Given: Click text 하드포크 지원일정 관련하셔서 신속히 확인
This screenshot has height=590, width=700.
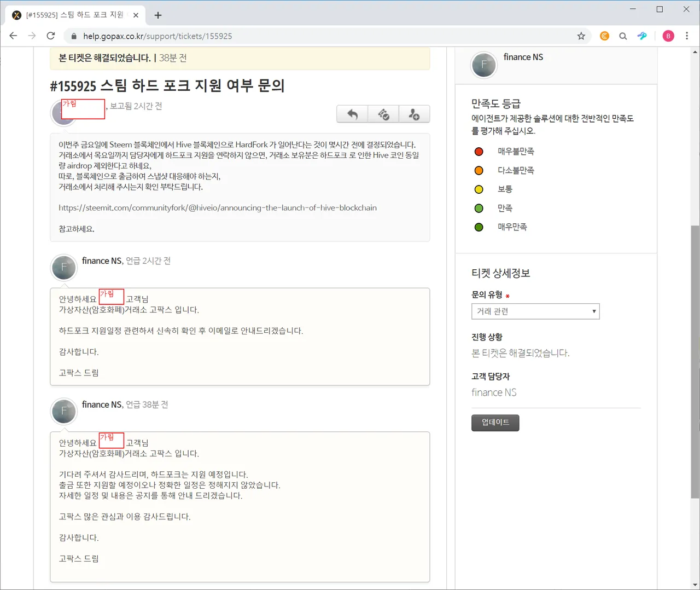Looking at the screenshot, I should coord(181,331).
